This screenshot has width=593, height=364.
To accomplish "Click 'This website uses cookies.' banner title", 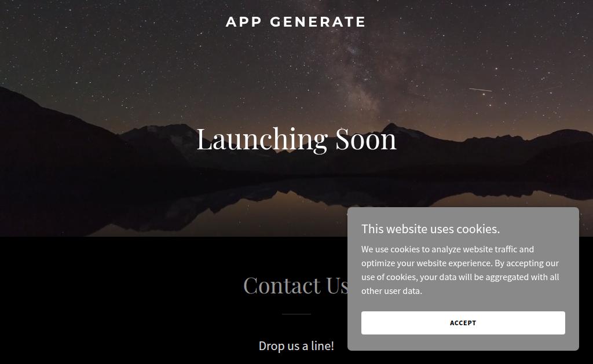I will point(430,229).
